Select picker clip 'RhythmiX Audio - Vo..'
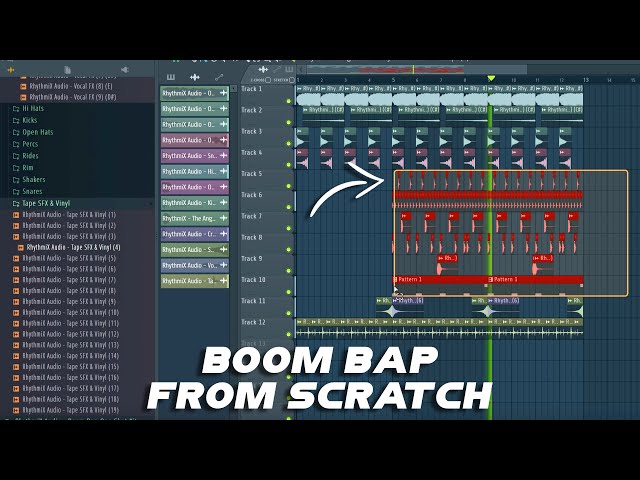Image resolution: width=640 pixels, height=480 pixels. [x=195, y=265]
